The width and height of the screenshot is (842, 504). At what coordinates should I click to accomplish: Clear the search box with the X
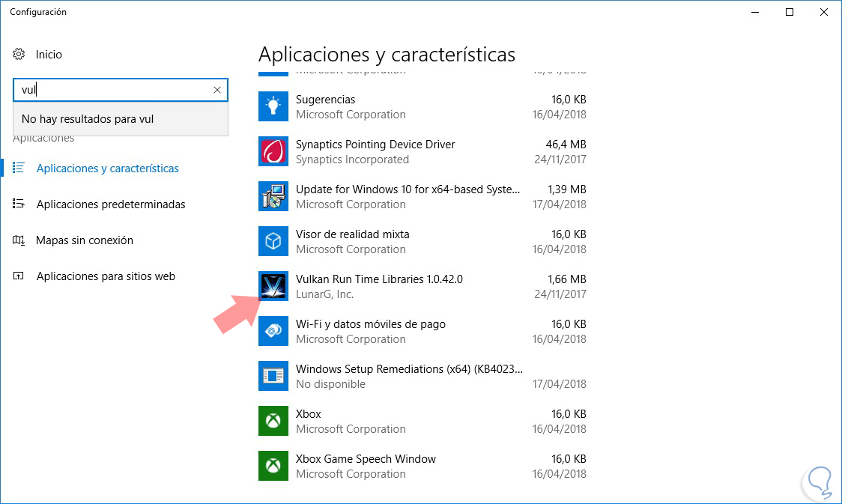point(217,90)
